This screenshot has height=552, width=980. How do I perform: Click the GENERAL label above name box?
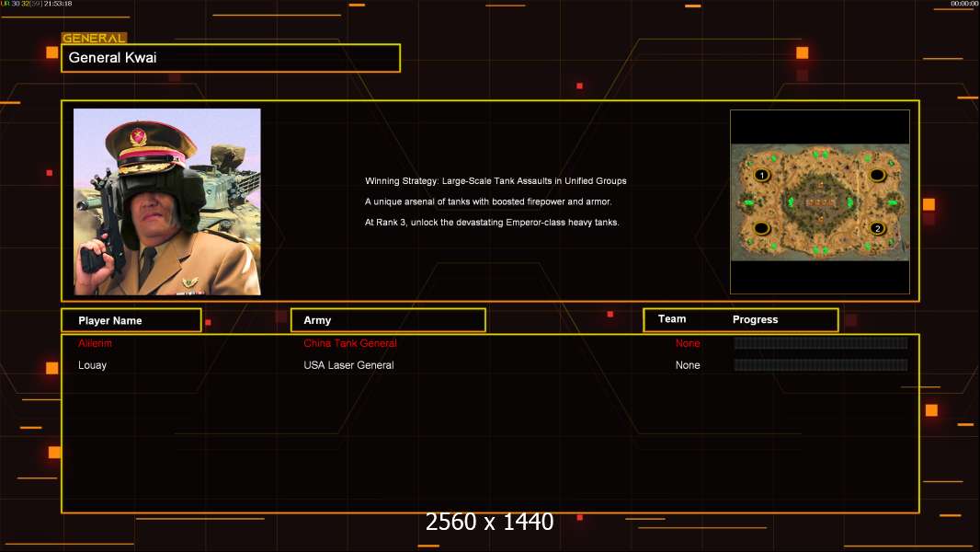94,38
